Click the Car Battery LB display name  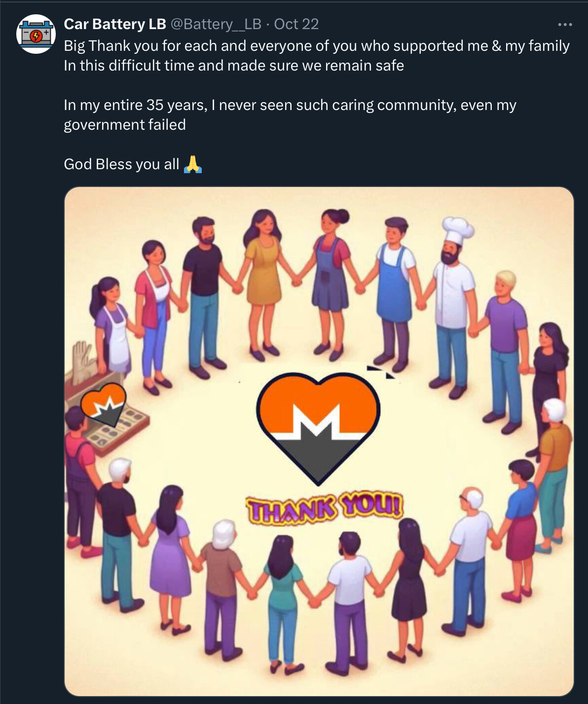pos(115,24)
